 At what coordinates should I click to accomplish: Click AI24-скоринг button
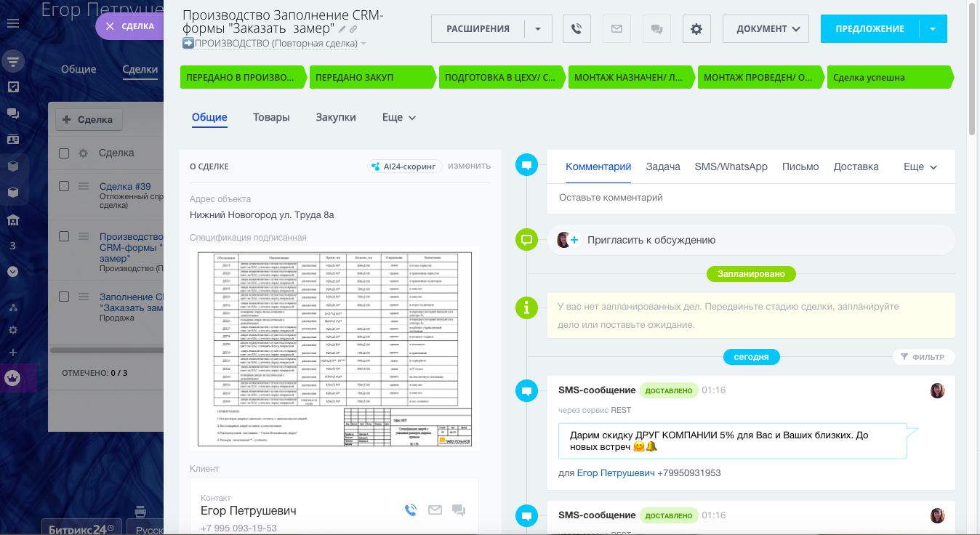pyautogui.click(x=405, y=166)
